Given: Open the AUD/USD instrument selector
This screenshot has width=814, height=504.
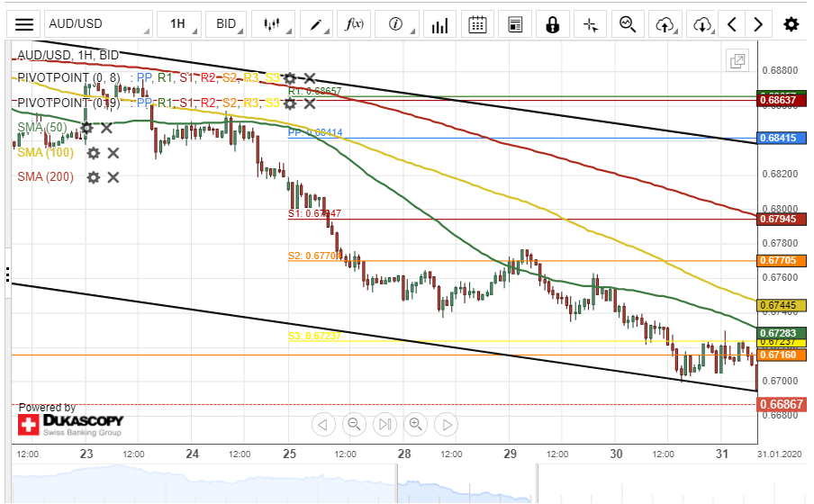Looking at the screenshot, I should (97, 24).
